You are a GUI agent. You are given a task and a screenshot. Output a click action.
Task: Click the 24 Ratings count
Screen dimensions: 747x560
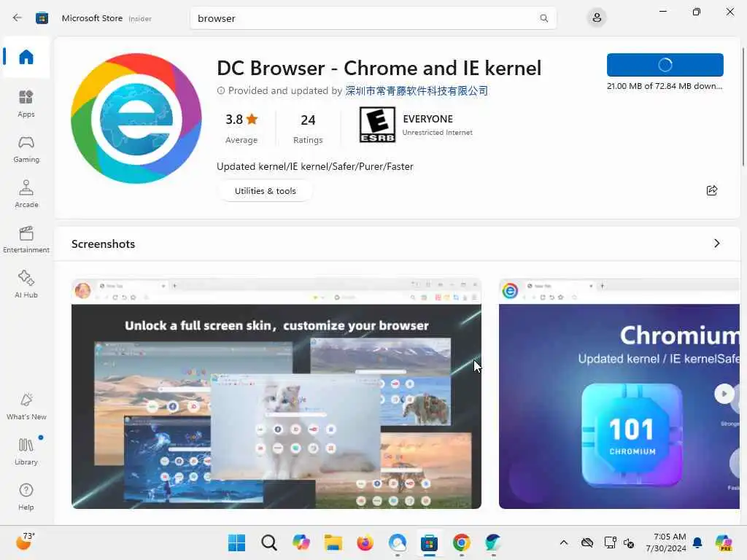coord(308,128)
